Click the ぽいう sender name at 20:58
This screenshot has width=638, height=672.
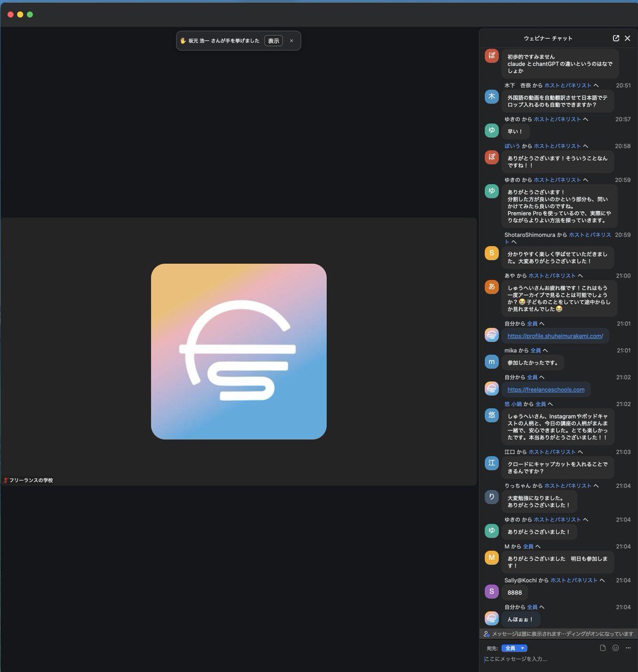(512, 146)
